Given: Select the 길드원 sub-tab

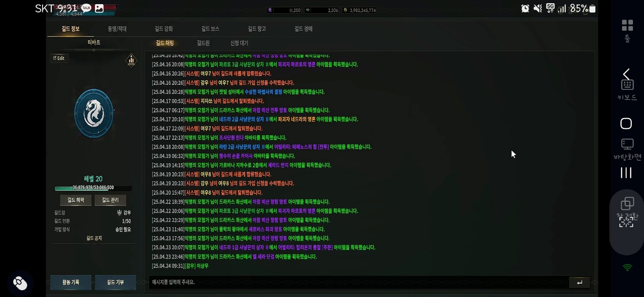Looking at the screenshot, I should (x=203, y=43).
